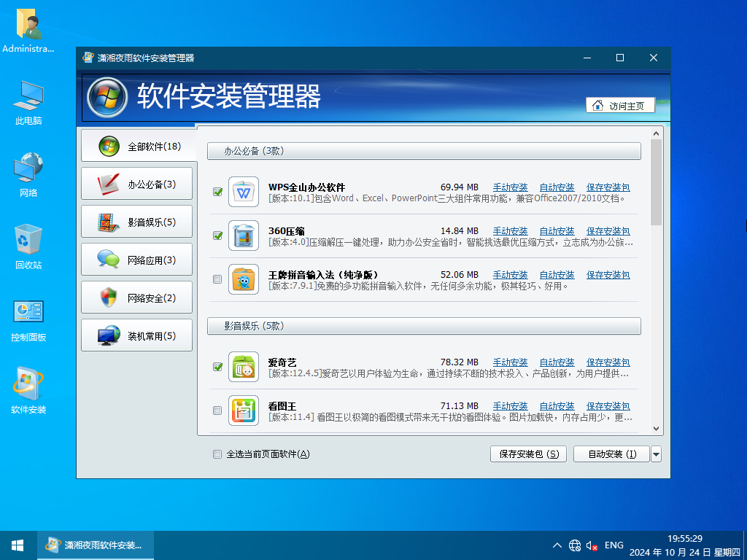The height and width of the screenshot is (560, 747).
Task: Click the 看图王 app icon
Action: (x=244, y=411)
